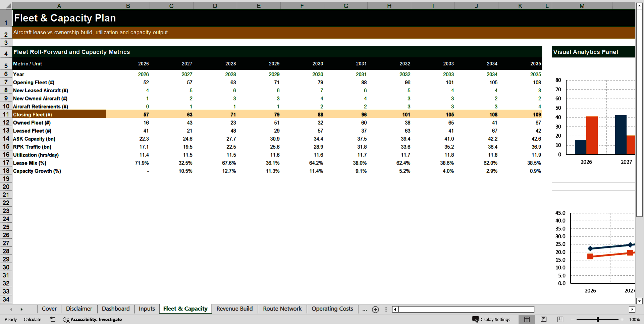
Task: Select column B header
Action: coord(128,6)
